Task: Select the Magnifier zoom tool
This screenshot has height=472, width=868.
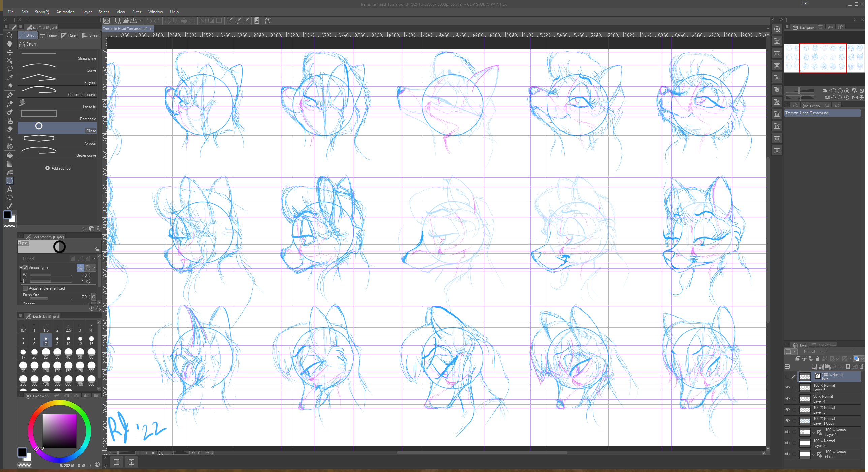Action: pyautogui.click(x=10, y=35)
